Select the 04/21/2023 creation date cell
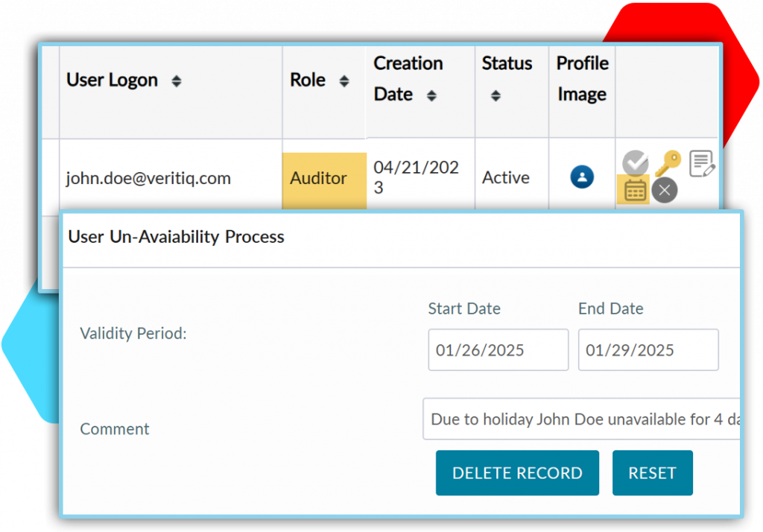Image resolution: width=763 pixels, height=532 pixels. point(416,177)
